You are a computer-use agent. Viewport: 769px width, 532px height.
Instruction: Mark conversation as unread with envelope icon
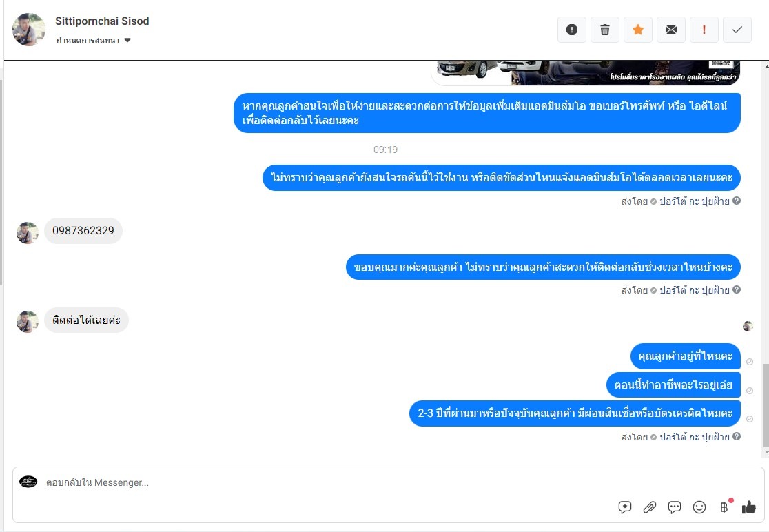click(x=671, y=30)
